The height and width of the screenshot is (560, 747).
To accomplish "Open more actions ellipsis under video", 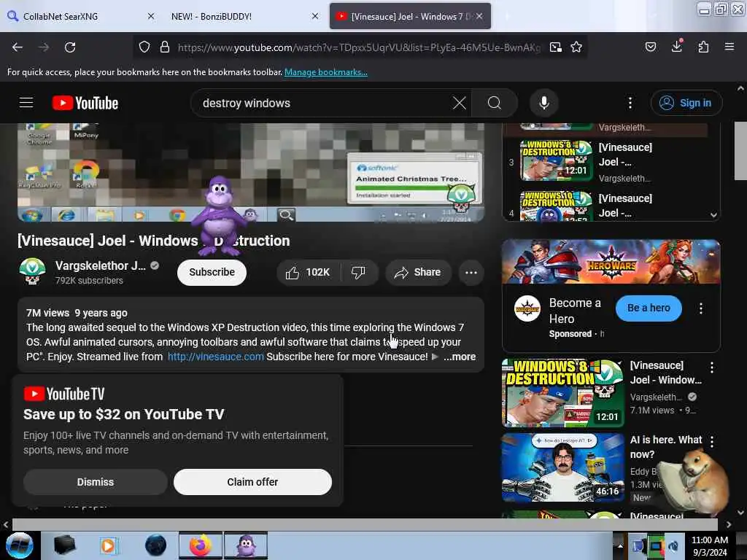I will pos(471,273).
